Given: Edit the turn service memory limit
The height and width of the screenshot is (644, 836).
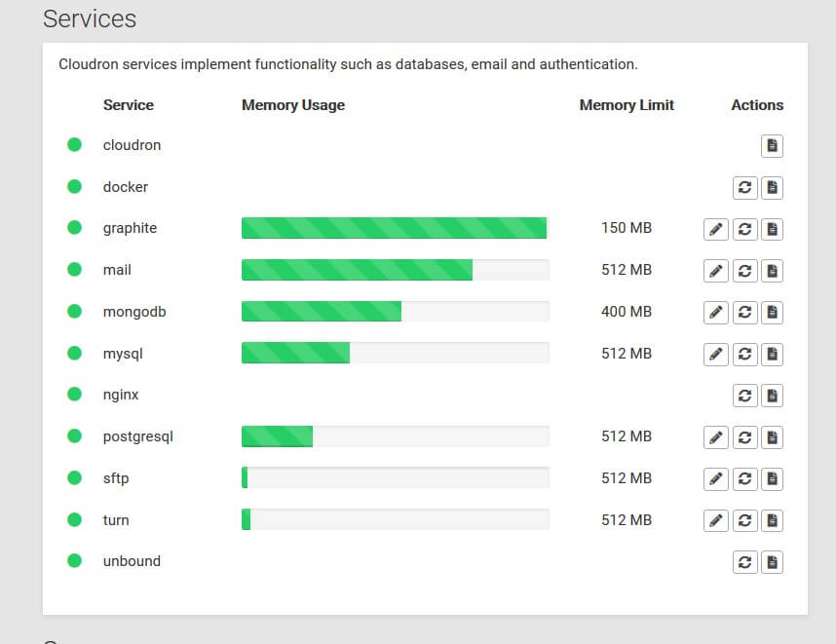Looking at the screenshot, I should (x=715, y=520).
